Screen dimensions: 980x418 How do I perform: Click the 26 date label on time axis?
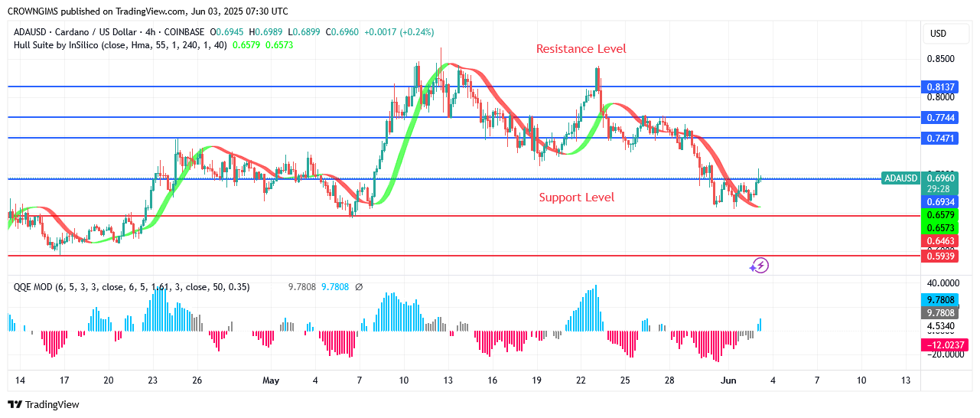pyautogui.click(x=197, y=380)
